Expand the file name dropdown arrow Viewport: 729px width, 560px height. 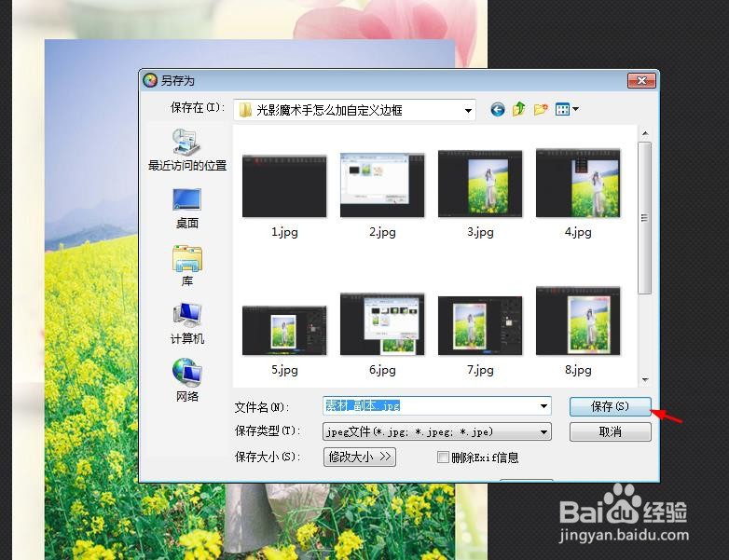click(543, 406)
